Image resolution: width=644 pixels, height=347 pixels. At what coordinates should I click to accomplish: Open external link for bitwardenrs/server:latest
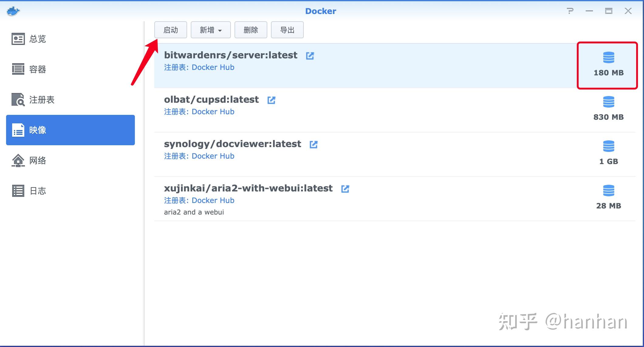310,56
